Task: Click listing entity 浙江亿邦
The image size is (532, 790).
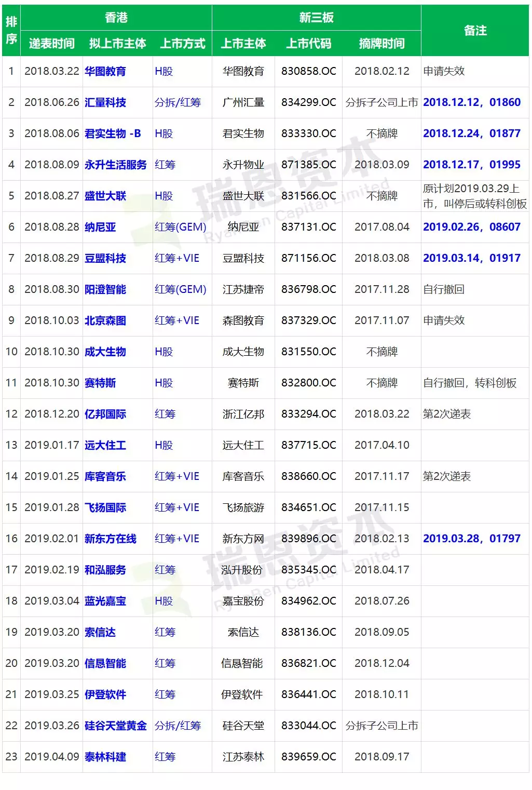Action: coord(243,414)
